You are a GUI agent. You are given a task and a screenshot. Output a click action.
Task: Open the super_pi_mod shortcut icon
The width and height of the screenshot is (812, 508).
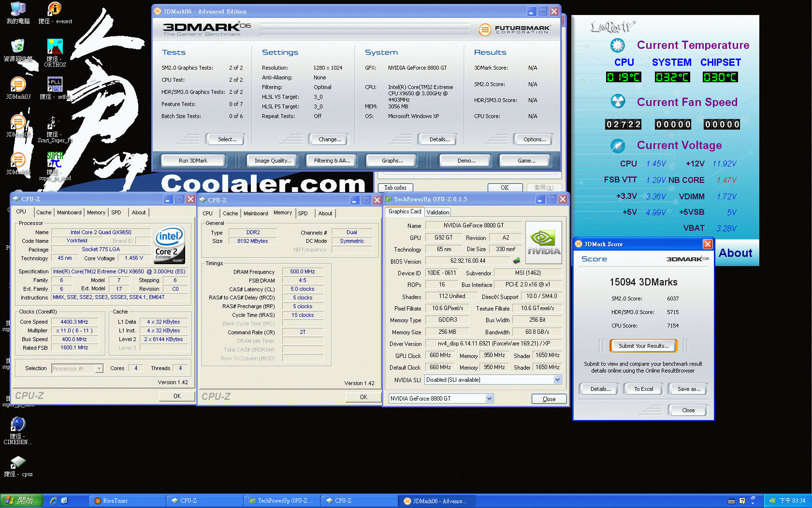55,166
